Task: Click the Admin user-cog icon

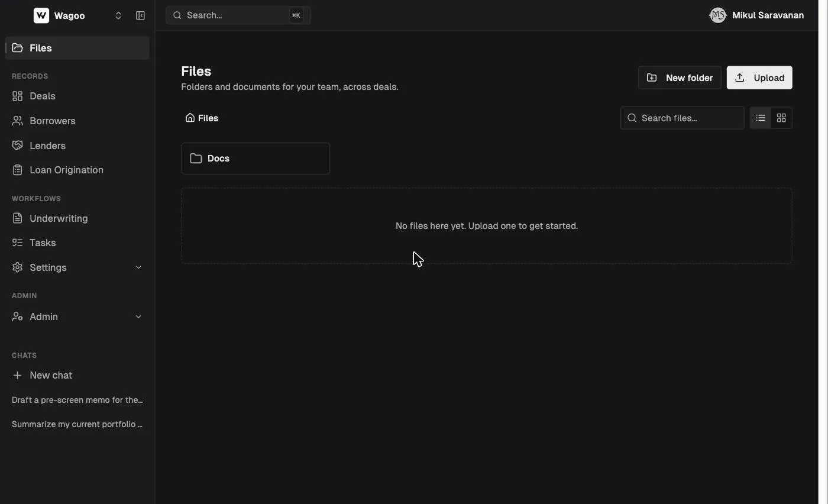Action: (18, 316)
